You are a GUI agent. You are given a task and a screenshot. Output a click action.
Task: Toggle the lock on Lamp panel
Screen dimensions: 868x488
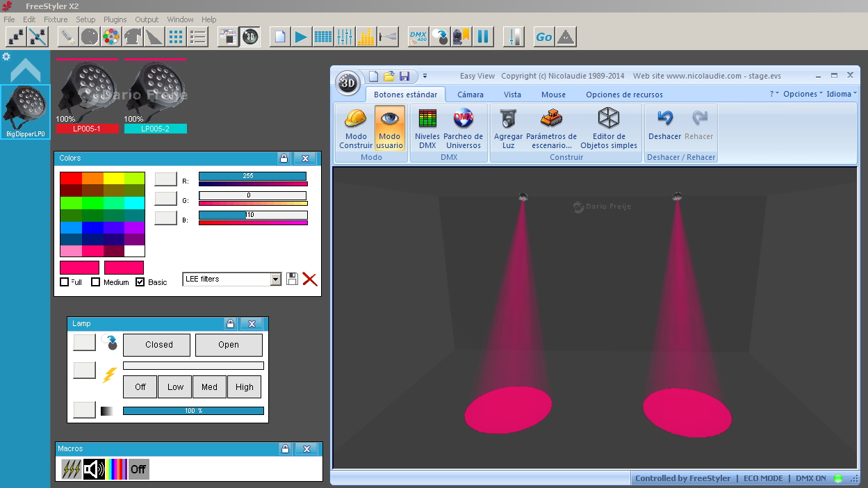230,324
